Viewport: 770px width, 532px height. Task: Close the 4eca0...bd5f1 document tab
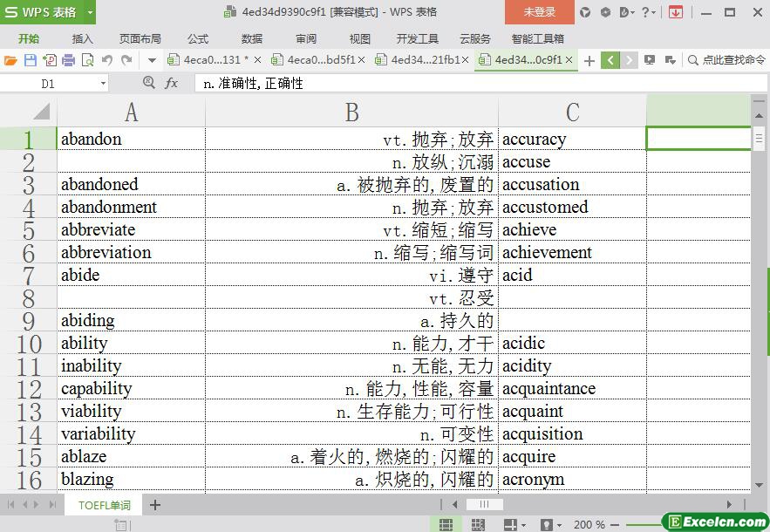(x=361, y=60)
